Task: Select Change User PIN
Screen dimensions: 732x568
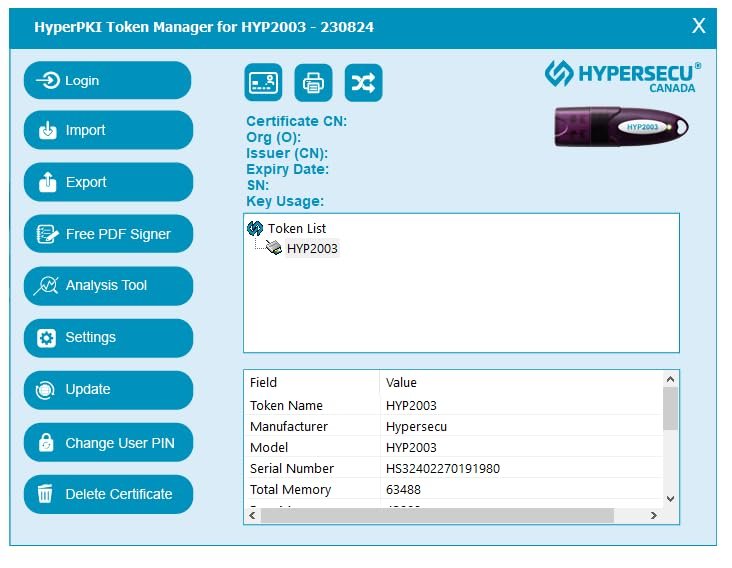Action: (107, 443)
